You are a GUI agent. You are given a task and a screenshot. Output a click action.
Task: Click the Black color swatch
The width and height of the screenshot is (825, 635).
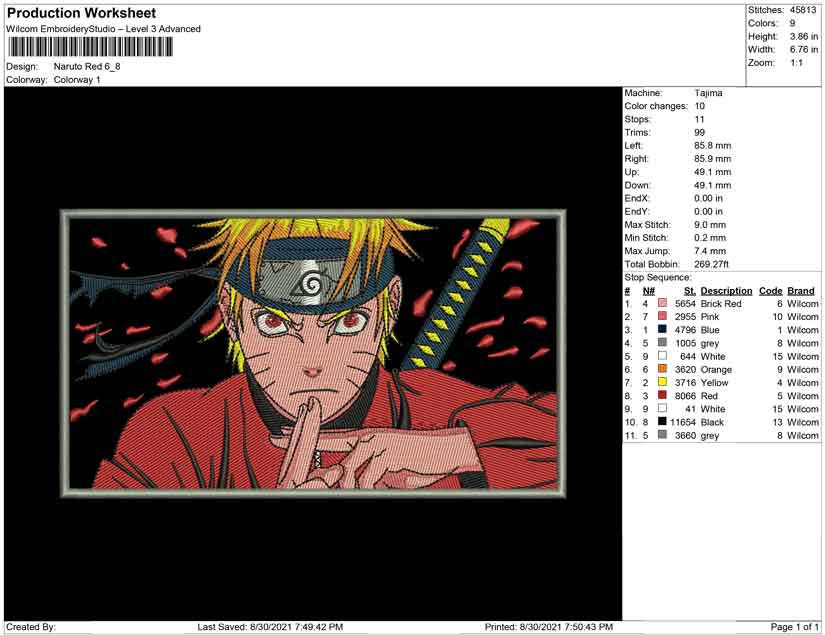[662, 421]
